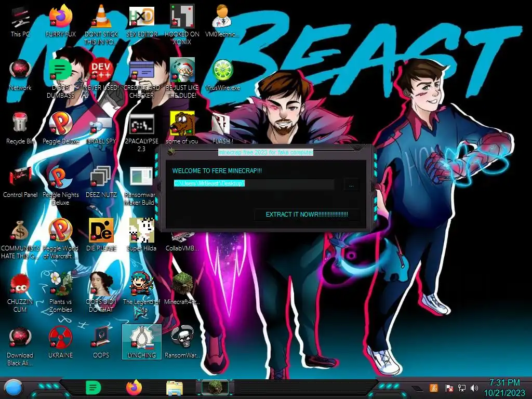This screenshot has width=532, height=399.
Task: Open the BE JUST LIKE THE DUDE! icon
Action: pyautogui.click(x=182, y=79)
